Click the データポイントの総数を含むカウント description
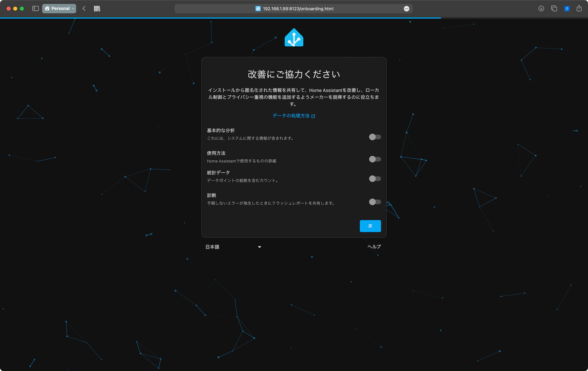 coord(243,181)
